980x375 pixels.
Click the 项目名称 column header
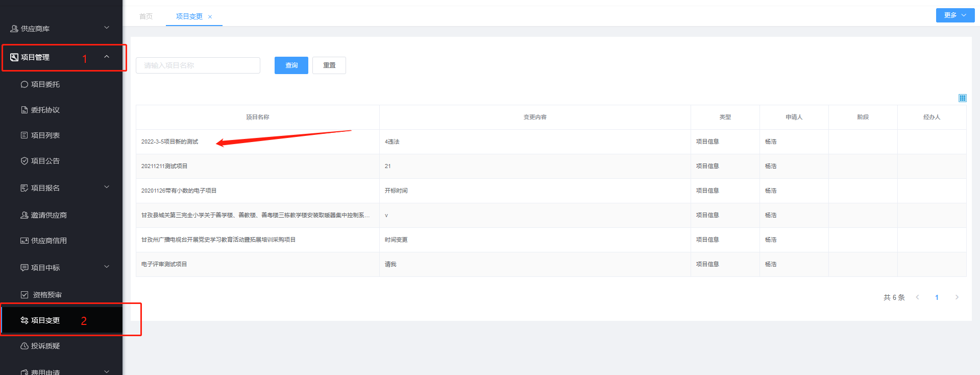258,117
